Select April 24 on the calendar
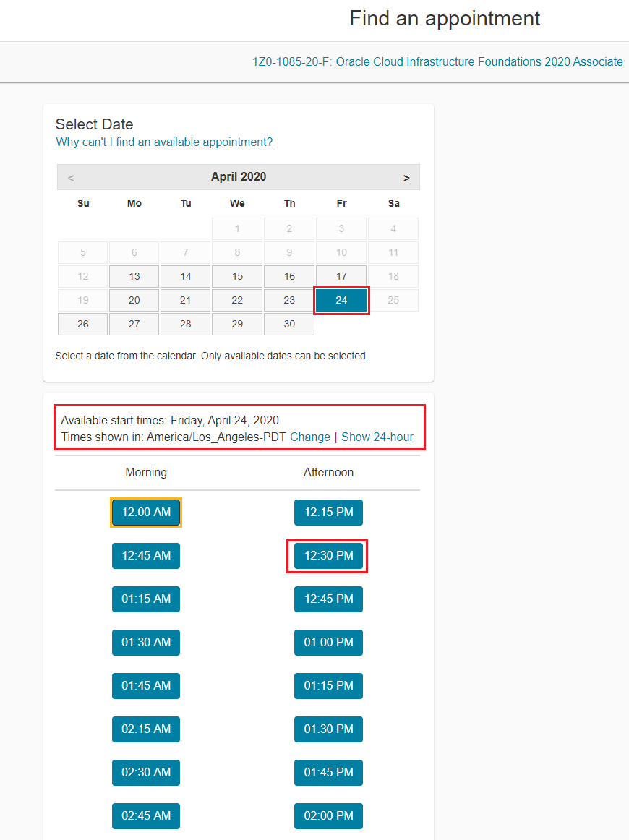 coord(341,300)
